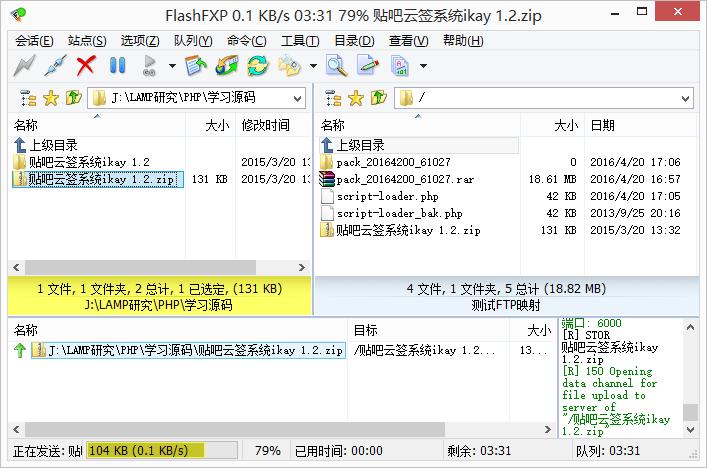Open the dropdown arrow beside copy folders icon
This screenshot has height=468, width=707.
tap(313, 66)
